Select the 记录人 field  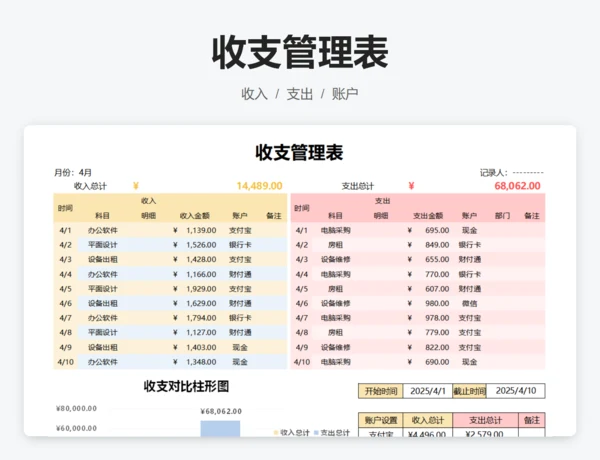click(512, 173)
